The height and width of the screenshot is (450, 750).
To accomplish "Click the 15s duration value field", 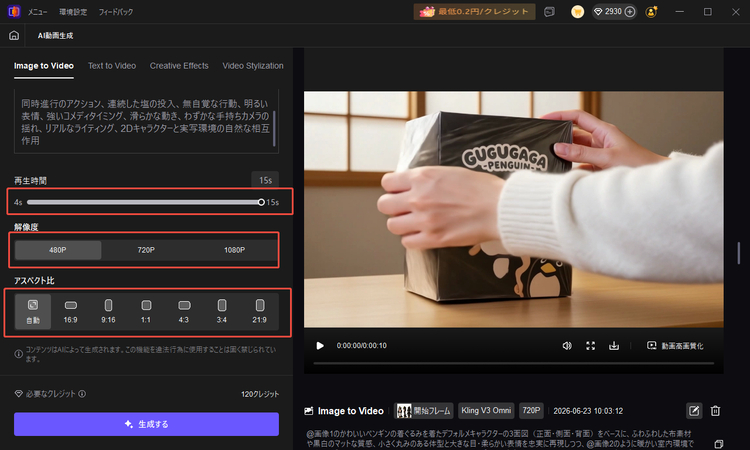I will click(265, 180).
